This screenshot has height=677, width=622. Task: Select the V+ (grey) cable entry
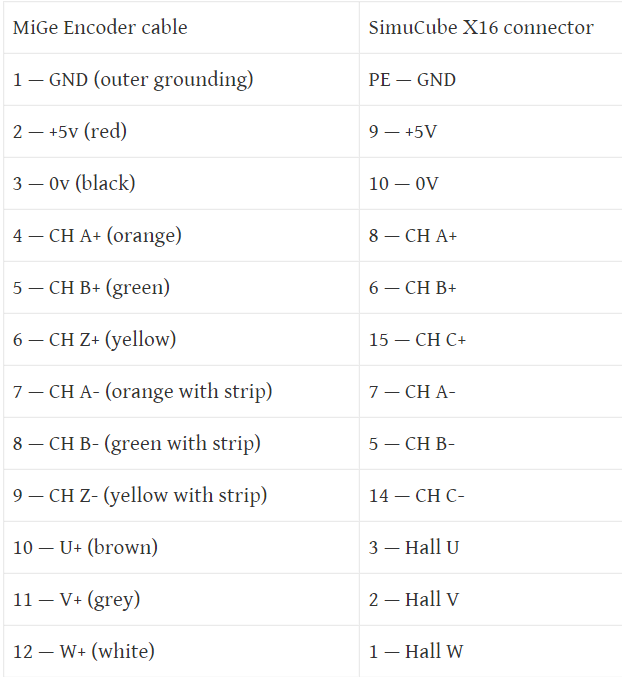tap(181, 600)
